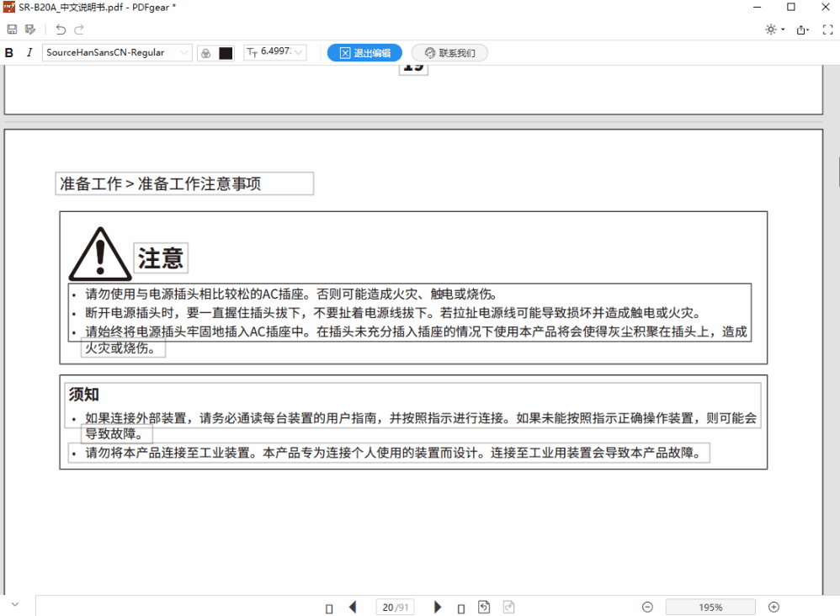
Task: Click the 联系我们 button
Action: point(449,53)
